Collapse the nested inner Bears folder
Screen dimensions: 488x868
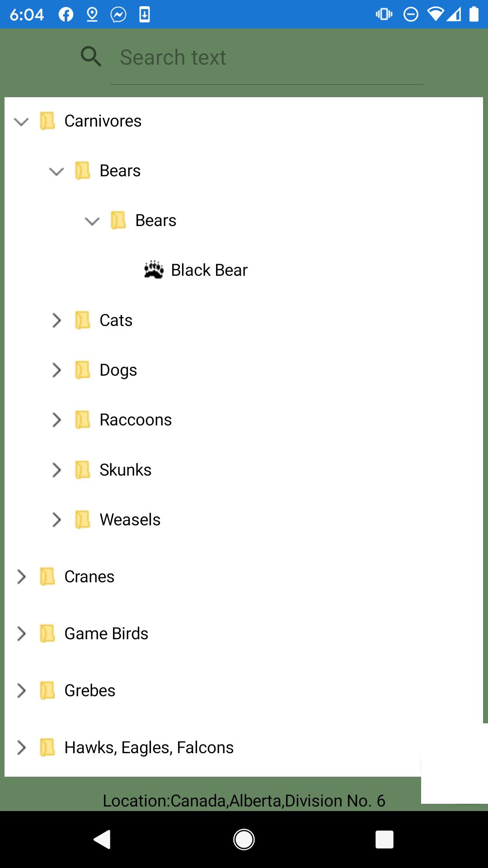[x=92, y=221]
